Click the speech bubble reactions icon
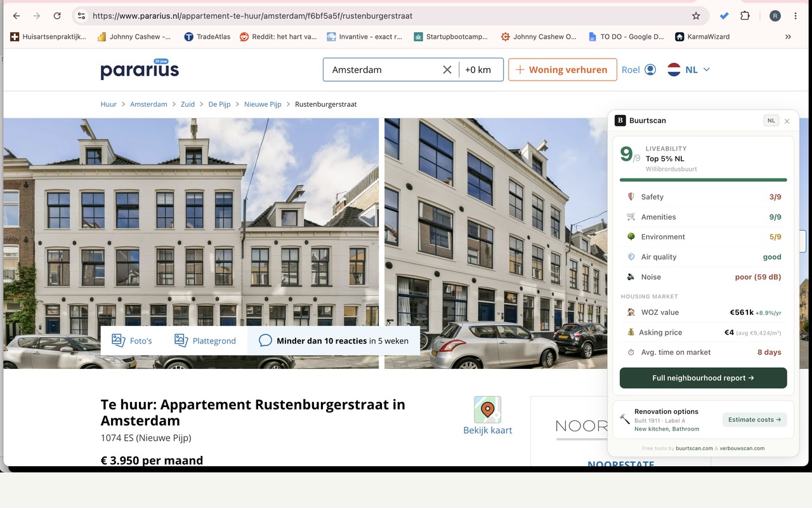 (x=266, y=340)
